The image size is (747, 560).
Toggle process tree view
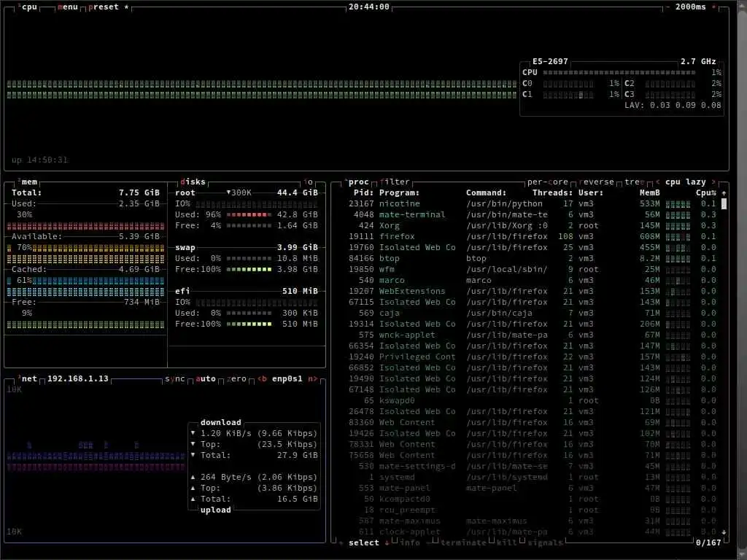[x=635, y=182]
